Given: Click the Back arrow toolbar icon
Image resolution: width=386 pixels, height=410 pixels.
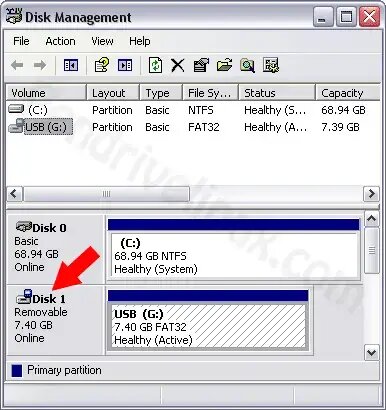Looking at the screenshot, I should click(17, 65).
